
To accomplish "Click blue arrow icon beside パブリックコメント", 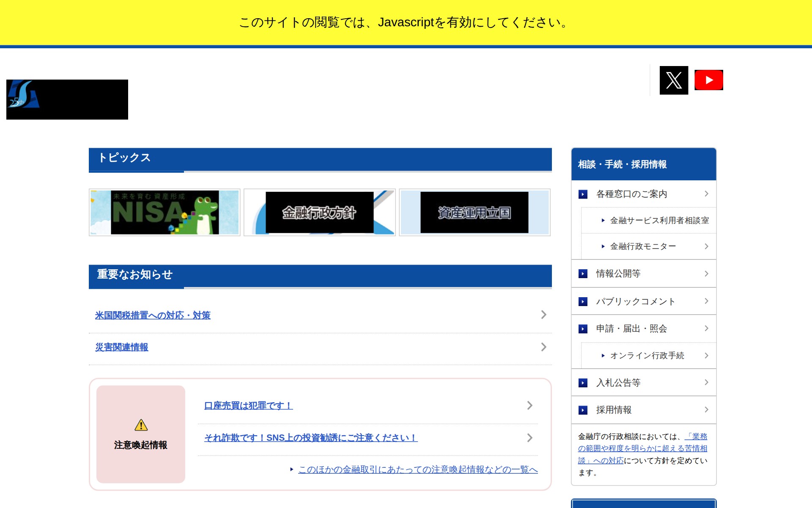I will tap(583, 302).
